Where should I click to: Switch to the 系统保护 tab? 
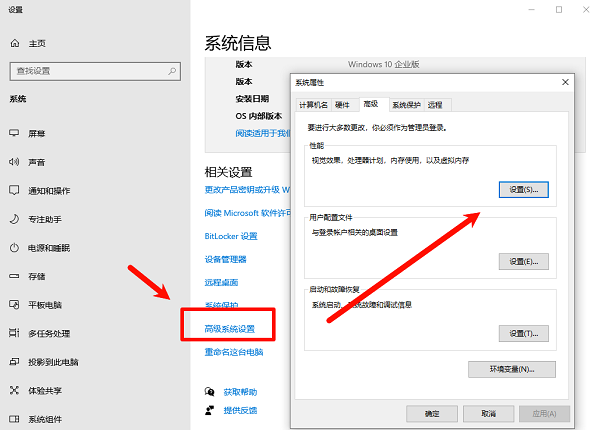click(406, 105)
